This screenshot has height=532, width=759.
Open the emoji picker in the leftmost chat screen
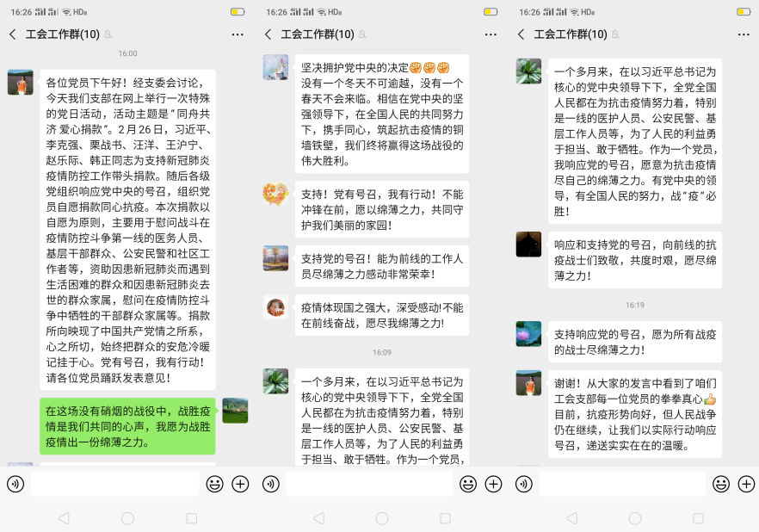click(x=214, y=484)
